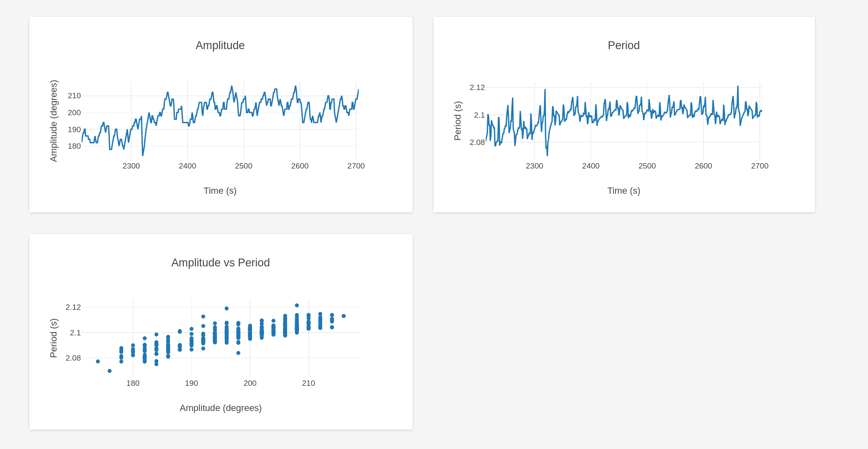Image resolution: width=868 pixels, height=449 pixels.
Task: Click the 180 tick on scatter plot x-axis
Action: coord(133,383)
